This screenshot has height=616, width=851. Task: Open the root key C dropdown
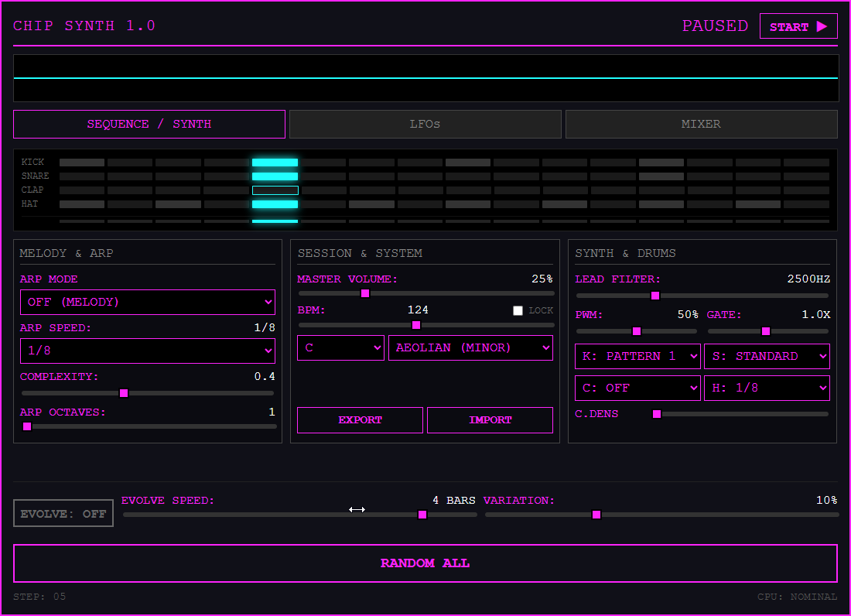[x=341, y=348]
